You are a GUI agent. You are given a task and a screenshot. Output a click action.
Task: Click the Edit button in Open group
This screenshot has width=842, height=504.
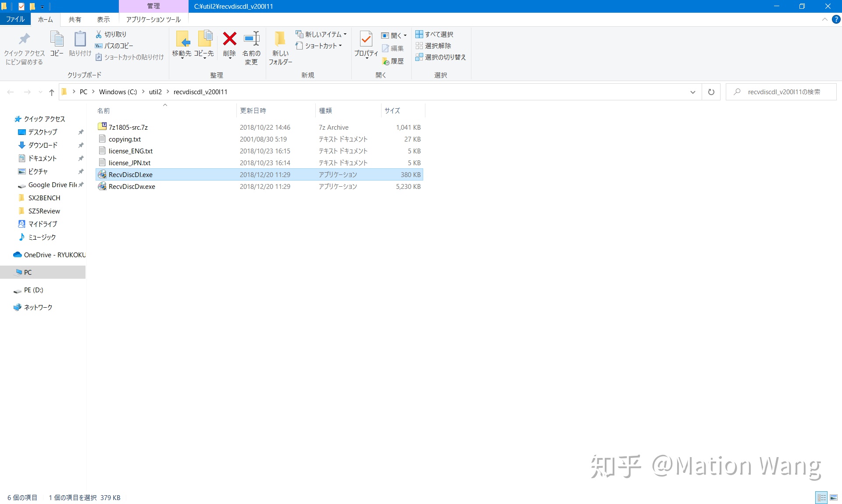pyautogui.click(x=393, y=48)
